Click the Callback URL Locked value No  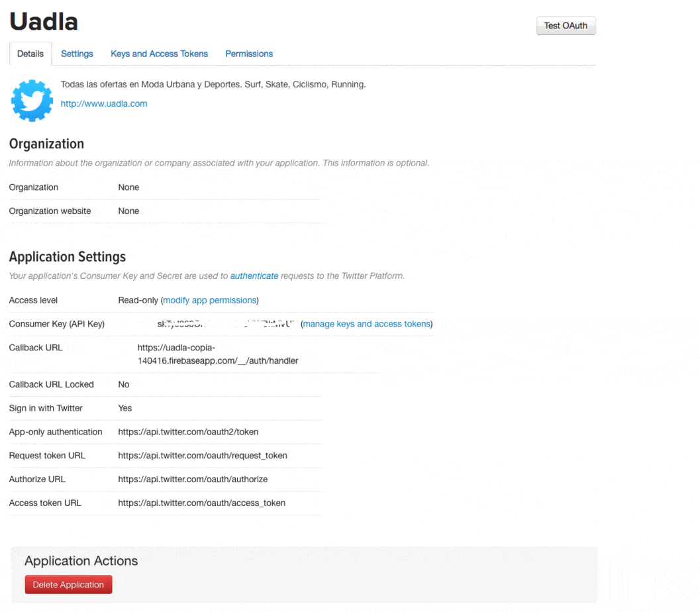click(124, 384)
